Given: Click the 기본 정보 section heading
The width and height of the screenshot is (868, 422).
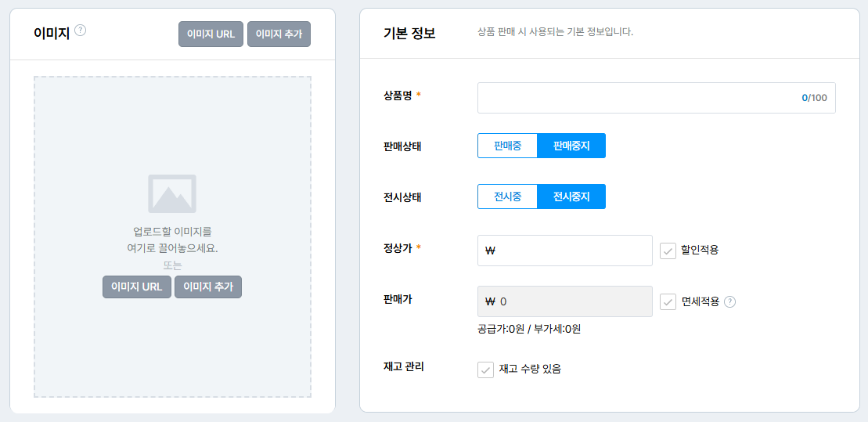Looking at the screenshot, I should [x=409, y=33].
